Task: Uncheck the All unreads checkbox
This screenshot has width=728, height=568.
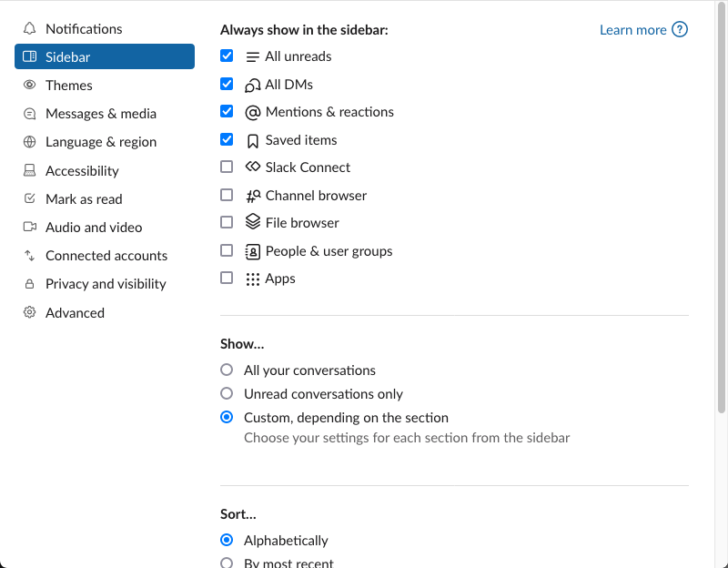Action: point(227,56)
